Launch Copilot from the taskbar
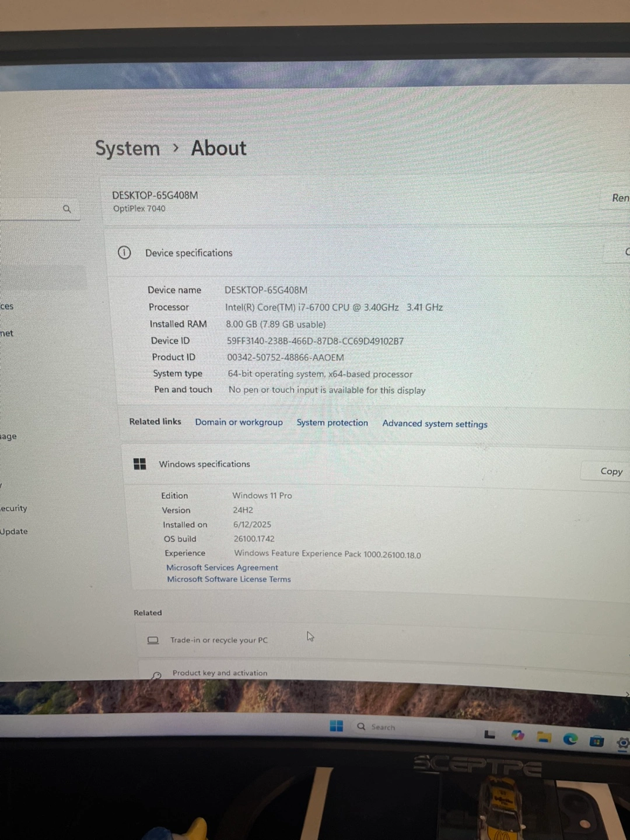 pos(517,735)
